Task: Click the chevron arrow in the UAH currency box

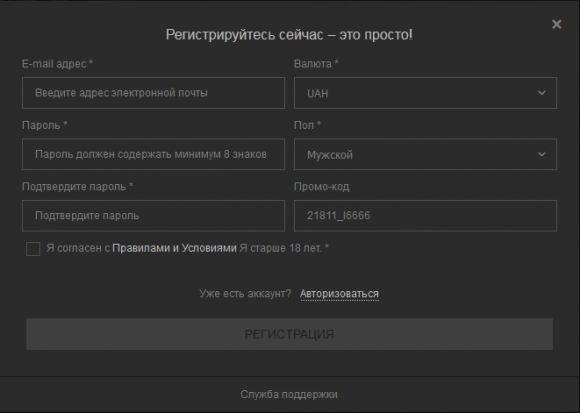Action: [x=542, y=93]
